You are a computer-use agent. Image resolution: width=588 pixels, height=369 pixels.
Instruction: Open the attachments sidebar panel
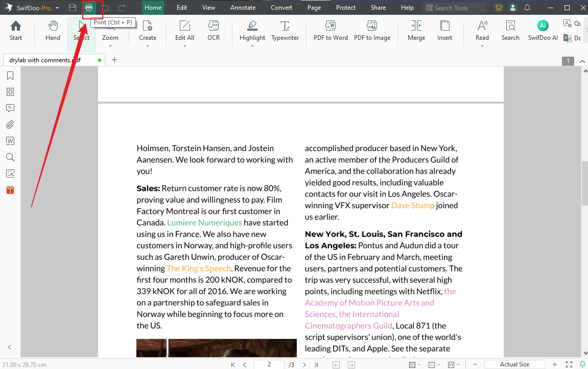click(10, 124)
